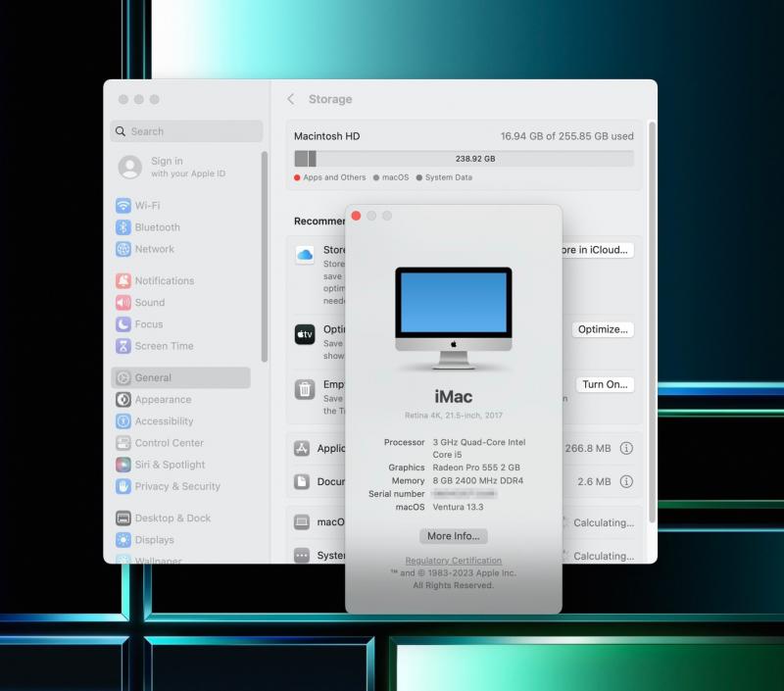
Task: Click the 'iMac' title in About window
Action: tap(454, 397)
